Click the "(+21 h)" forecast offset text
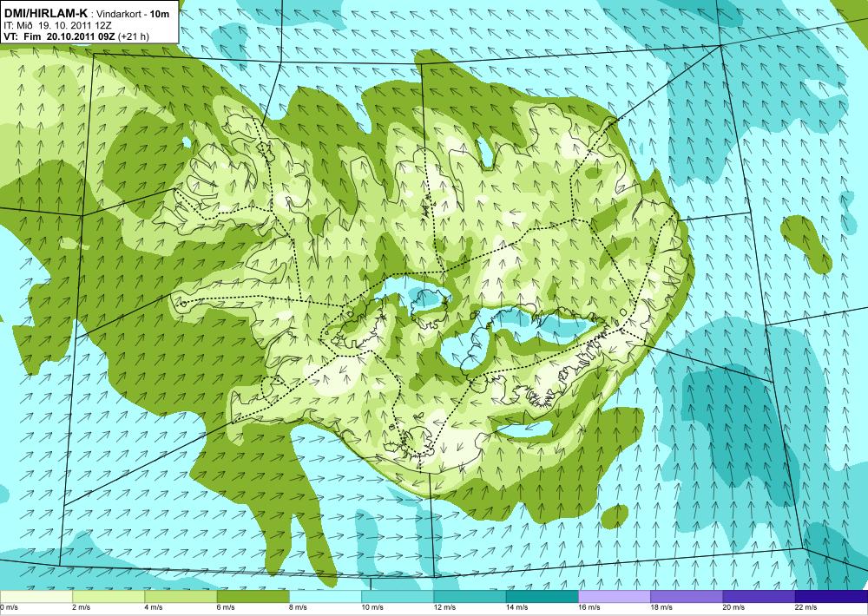This screenshot has width=868, height=616. 134,36
